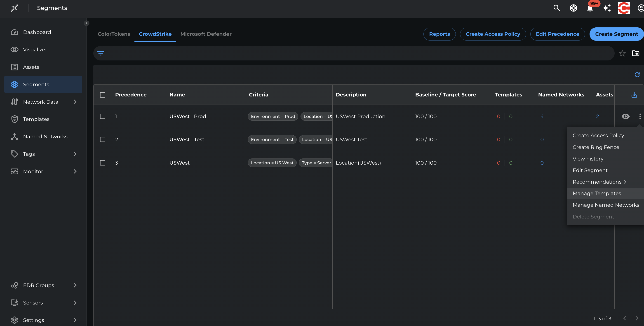Click the search magnifier icon
644x326 pixels.
point(557,8)
